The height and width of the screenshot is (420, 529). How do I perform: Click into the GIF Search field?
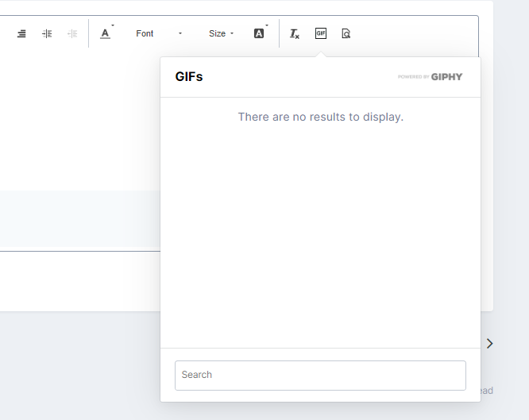[320, 375]
